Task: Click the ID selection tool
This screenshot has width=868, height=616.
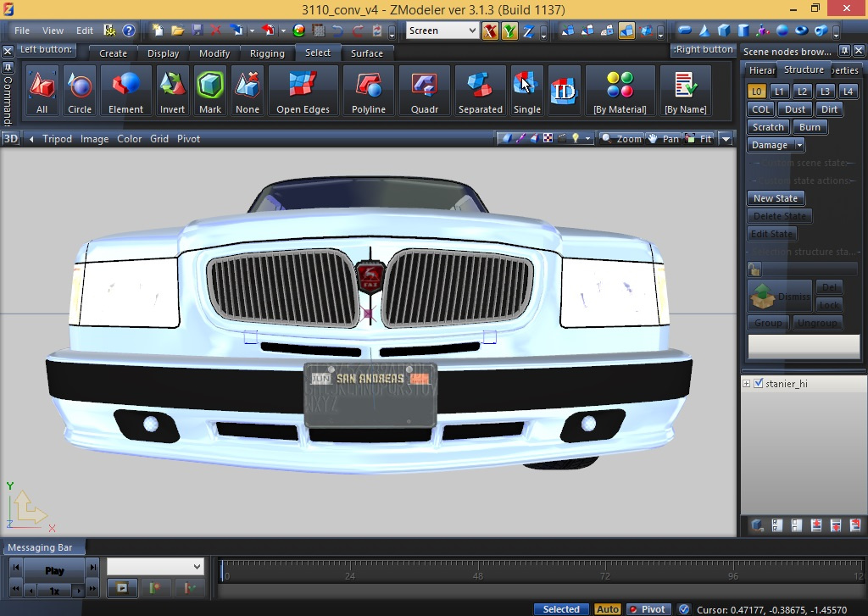Action: (564, 91)
